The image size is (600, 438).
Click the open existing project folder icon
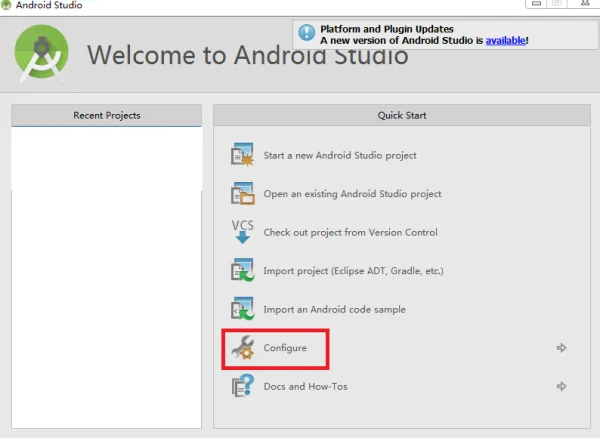[x=242, y=194]
